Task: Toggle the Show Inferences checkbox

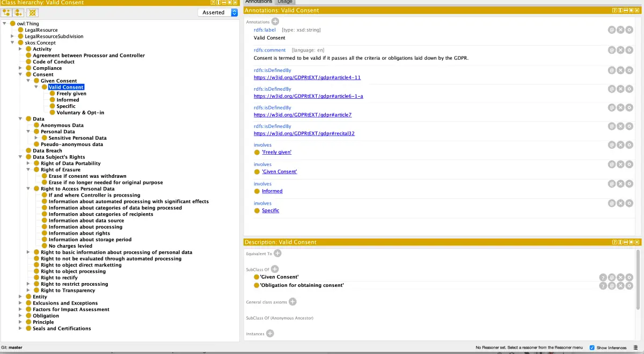Action: click(x=592, y=348)
